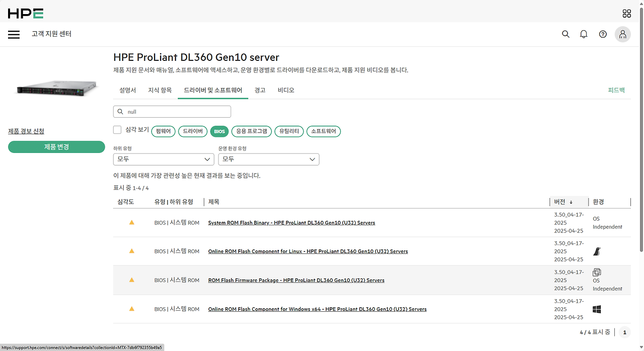
Task: Open the 하위 유형 dropdown
Action: (x=163, y=159)
